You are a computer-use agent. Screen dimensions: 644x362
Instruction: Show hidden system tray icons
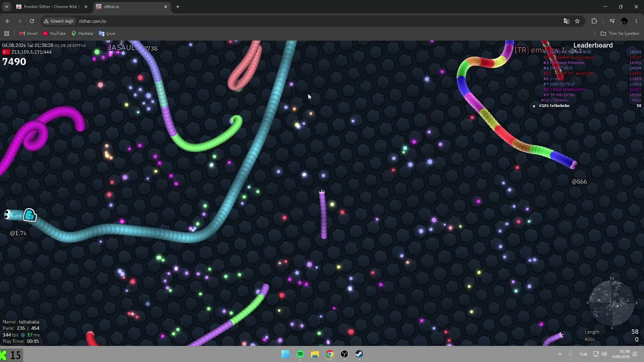pos(559,354)
